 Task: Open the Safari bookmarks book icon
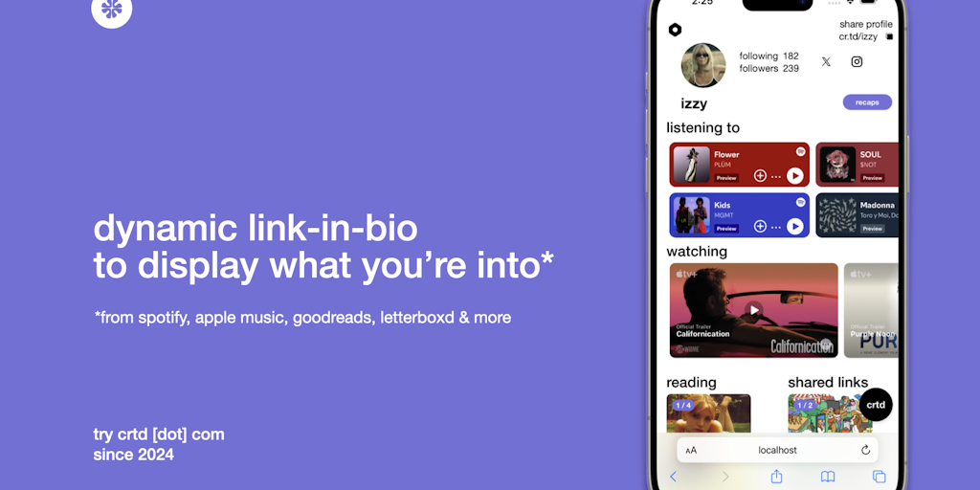click(828, 477)
